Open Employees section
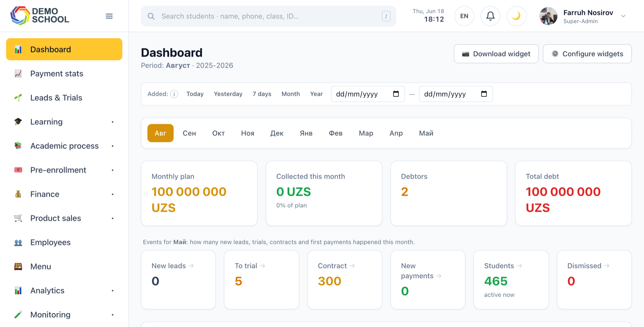This screenshot has width=644, height=327. pyautogui.click(x=64, y=242)
